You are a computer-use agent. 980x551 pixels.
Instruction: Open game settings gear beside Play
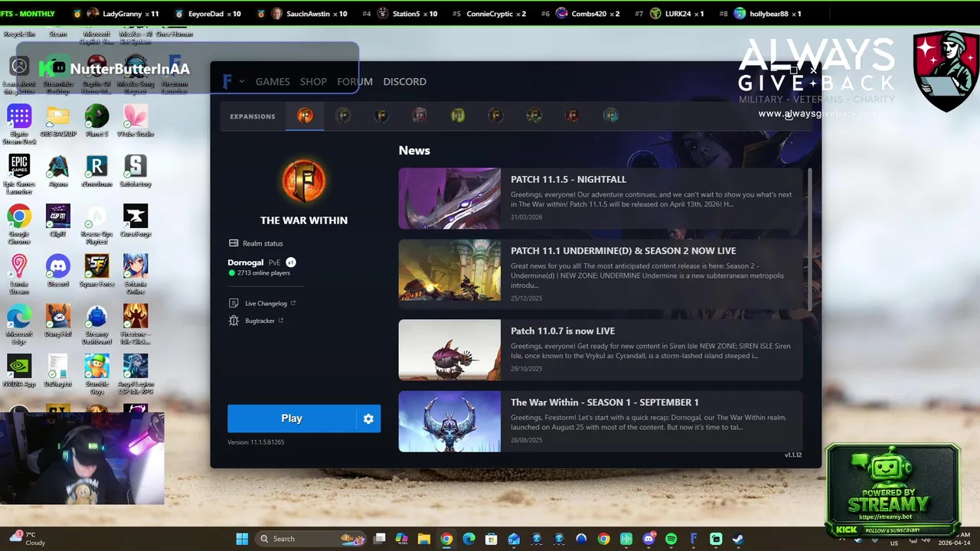(x=368, y=419)
